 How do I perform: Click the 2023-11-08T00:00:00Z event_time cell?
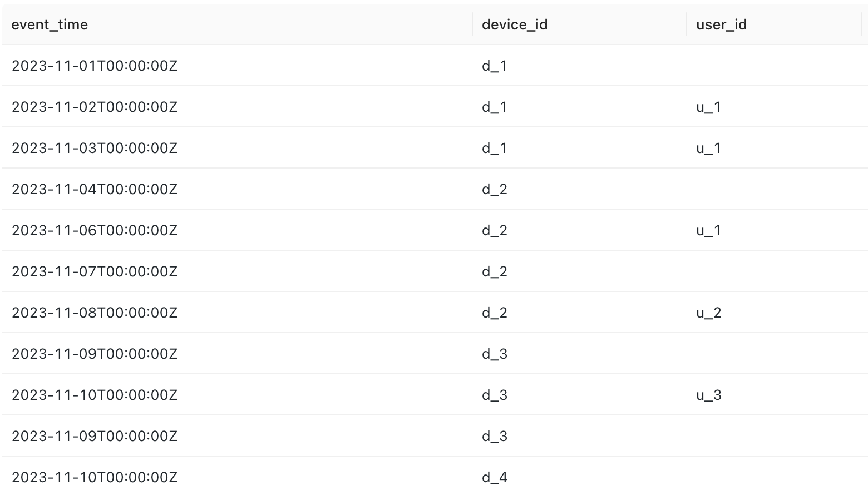click(95, 313)
